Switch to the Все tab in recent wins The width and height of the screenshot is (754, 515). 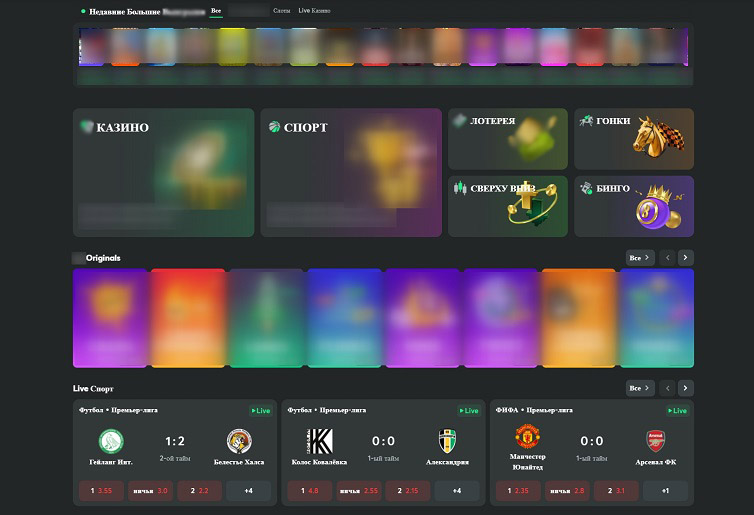[x=216, y=10]
